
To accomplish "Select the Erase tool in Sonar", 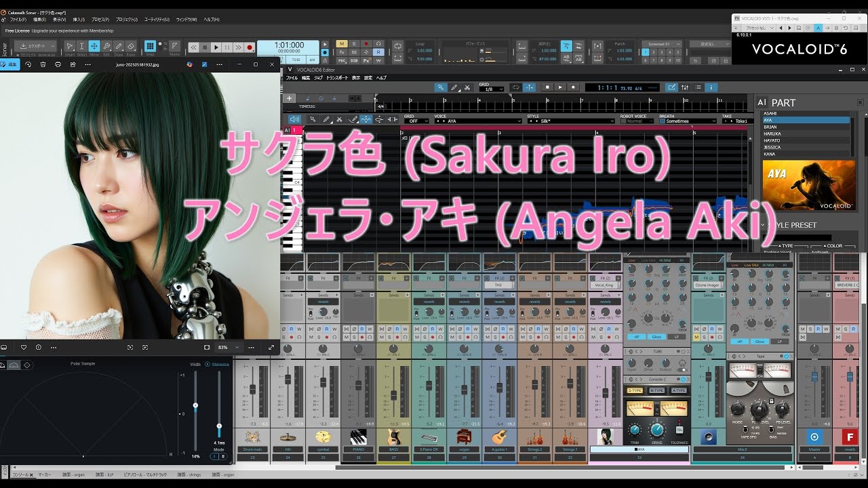I will [131, 46].
